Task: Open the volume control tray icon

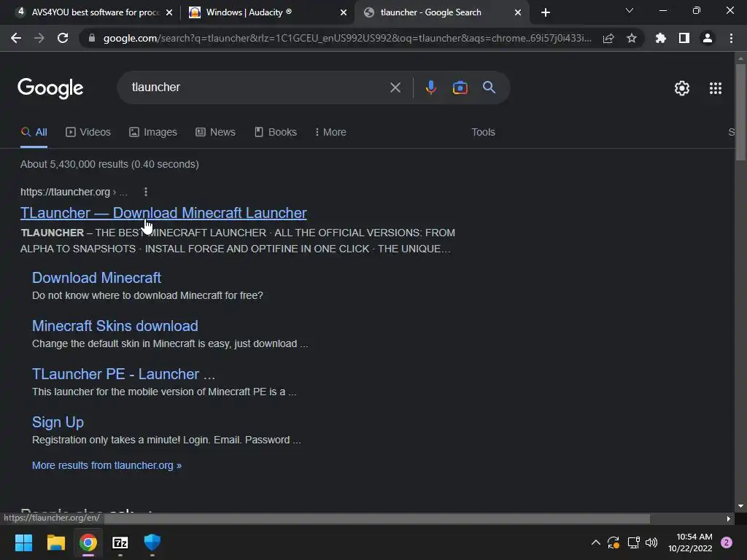Action: 651,542
